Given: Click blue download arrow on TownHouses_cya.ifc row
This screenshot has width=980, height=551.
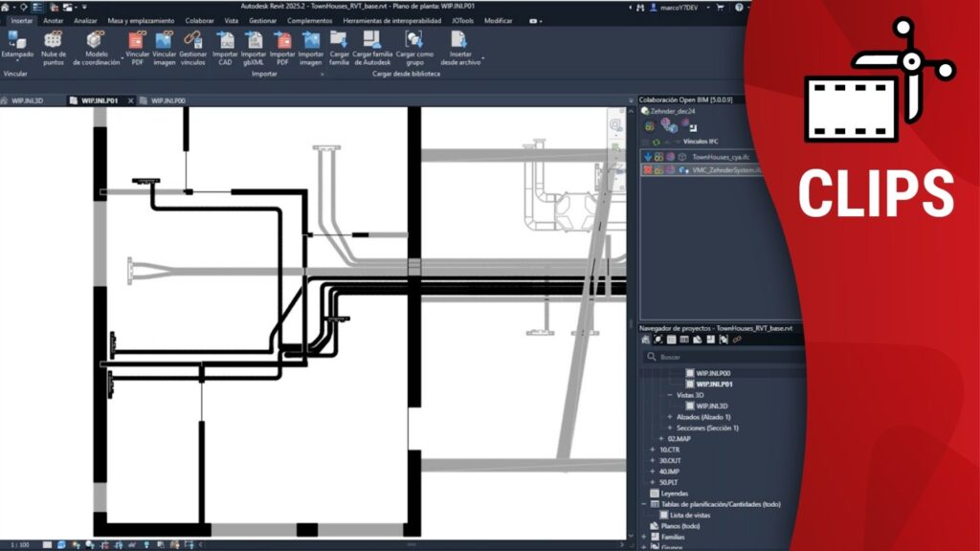Looking at the screenshot, I should point(648,156).
